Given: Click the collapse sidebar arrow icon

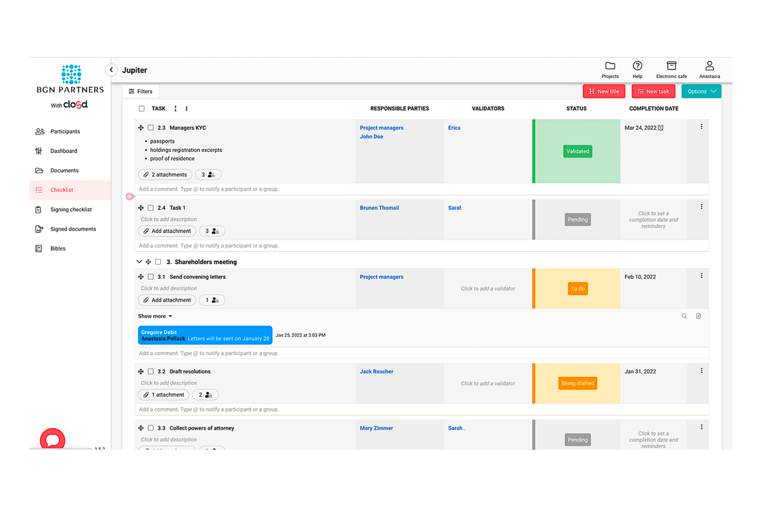Looking at the screenshot, I should click(111, 70).
